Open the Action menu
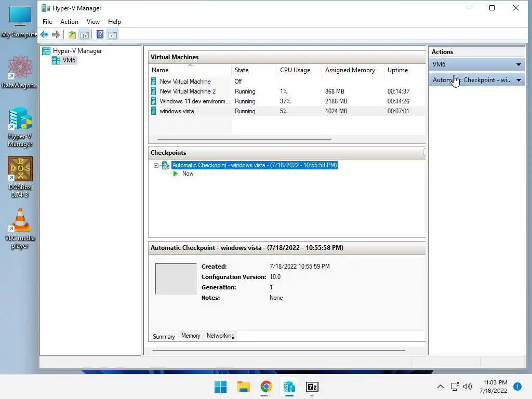 (x=69, y=22)
